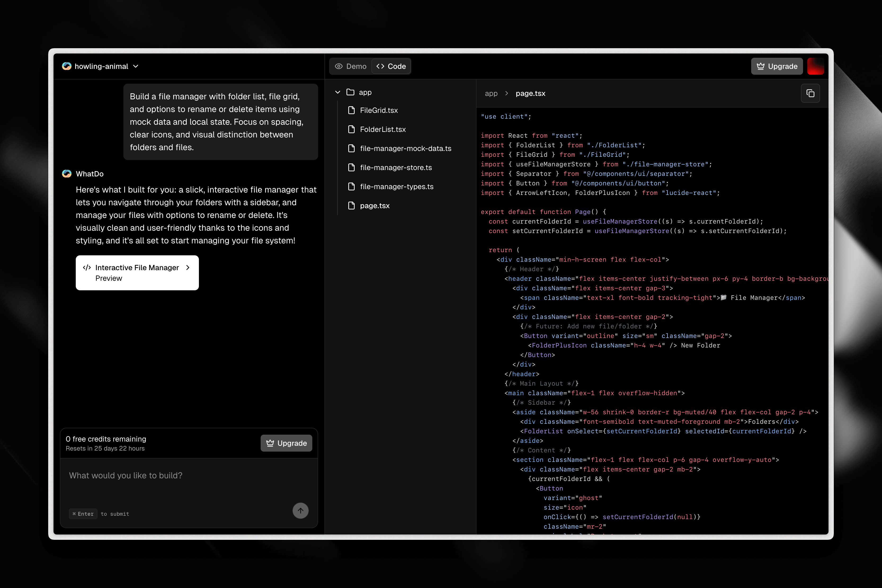The height and width of the screenshot is (588, 882).
Task: Click the code brackets icon on preview card
Action: [87, 267]
